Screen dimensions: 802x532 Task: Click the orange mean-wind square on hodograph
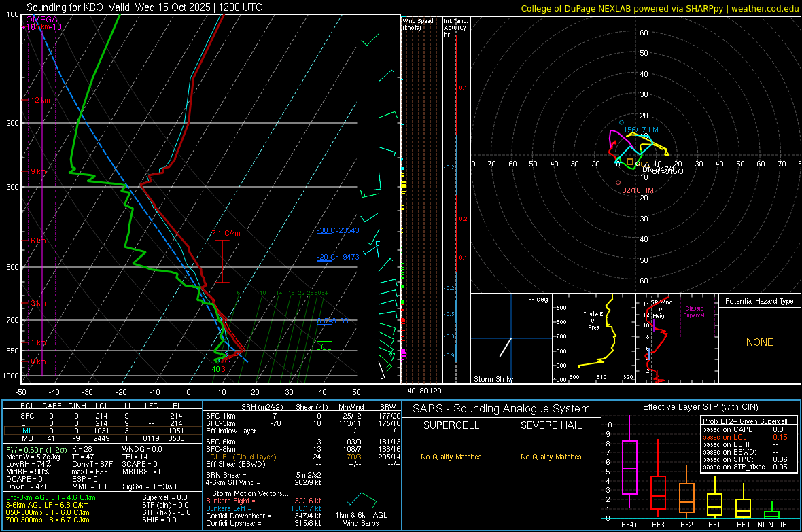coord(630,162)
